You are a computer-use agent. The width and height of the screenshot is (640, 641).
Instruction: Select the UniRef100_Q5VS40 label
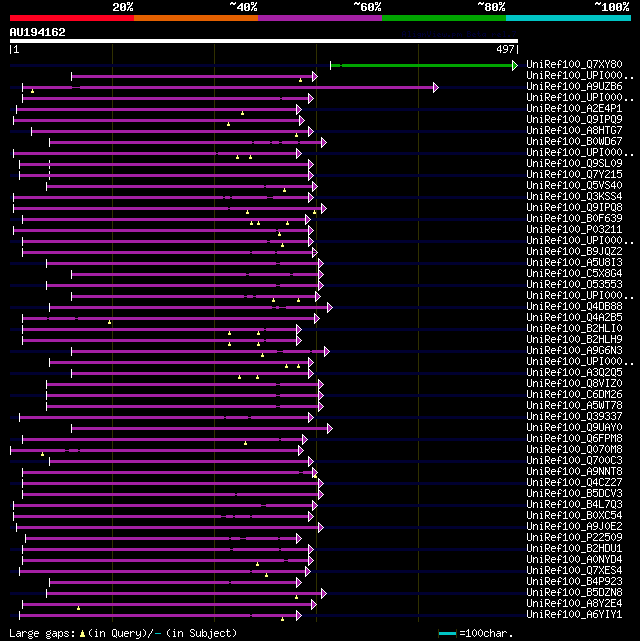coord(574,186)
